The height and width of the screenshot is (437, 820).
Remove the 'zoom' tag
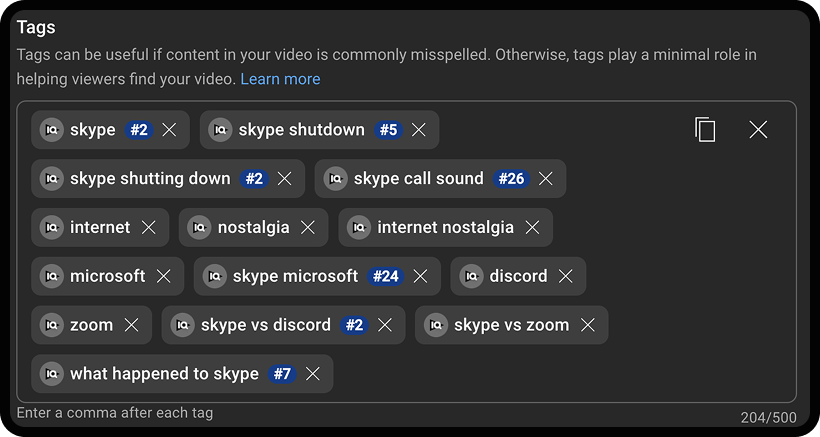click(131, 325)
